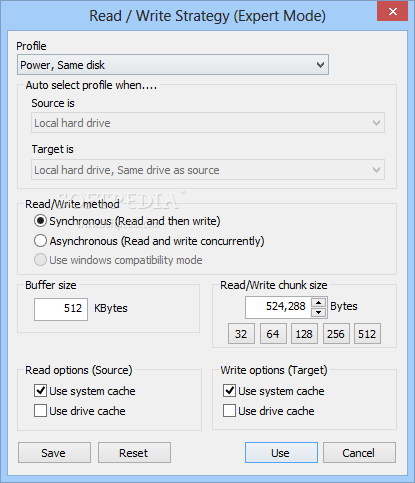Increase chunk size with up arrow
Screen dimensions: 415x483
point(319,302)
